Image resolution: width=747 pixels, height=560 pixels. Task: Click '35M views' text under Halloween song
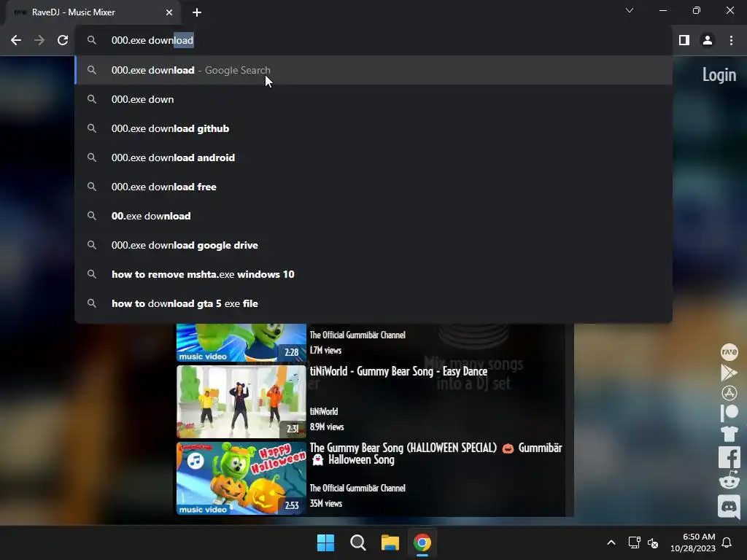(326, 503)
